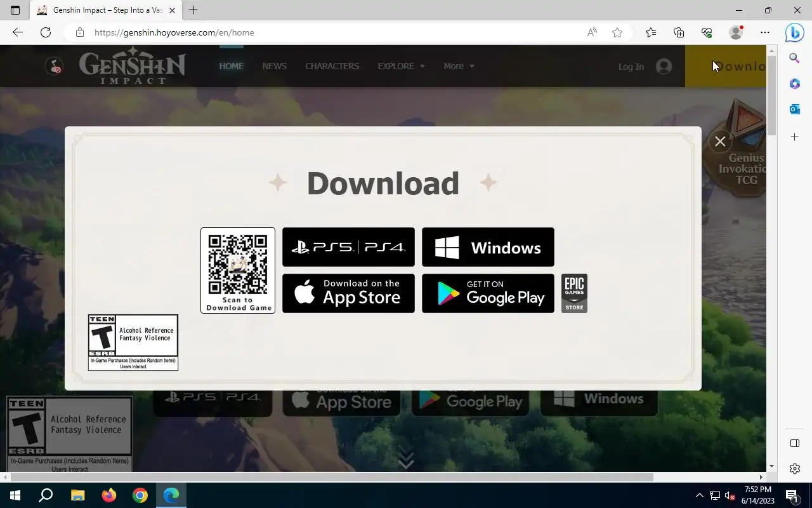
Task: Toggle the site music mute icon
Action: point(54,66)
